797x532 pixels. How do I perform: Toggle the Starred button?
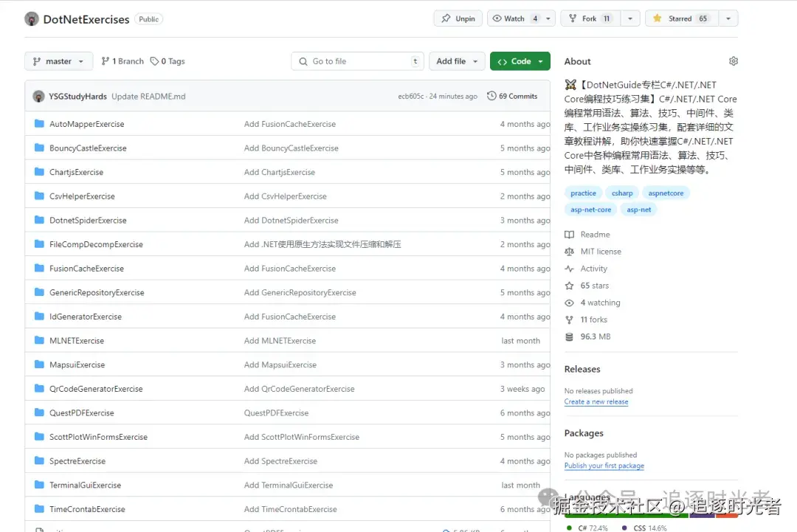pos(681,18)
